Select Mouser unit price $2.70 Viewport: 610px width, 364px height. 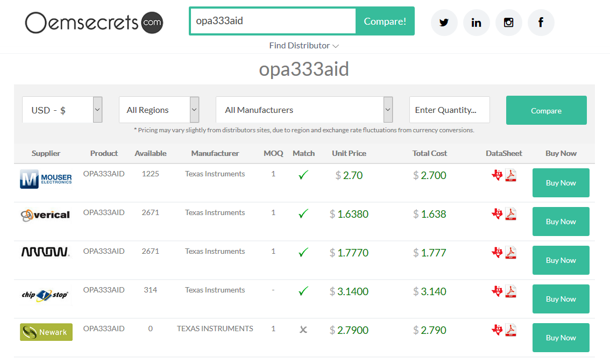coord(349,175)
